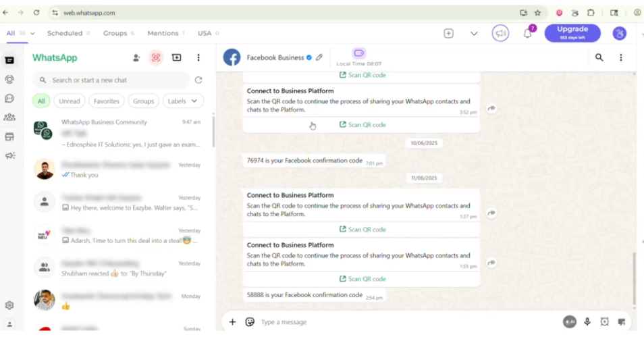The height and width of the screenshot is (339, 644).
Task: Open Monday chat with thumbs up preview
Action: coord(118,301)
